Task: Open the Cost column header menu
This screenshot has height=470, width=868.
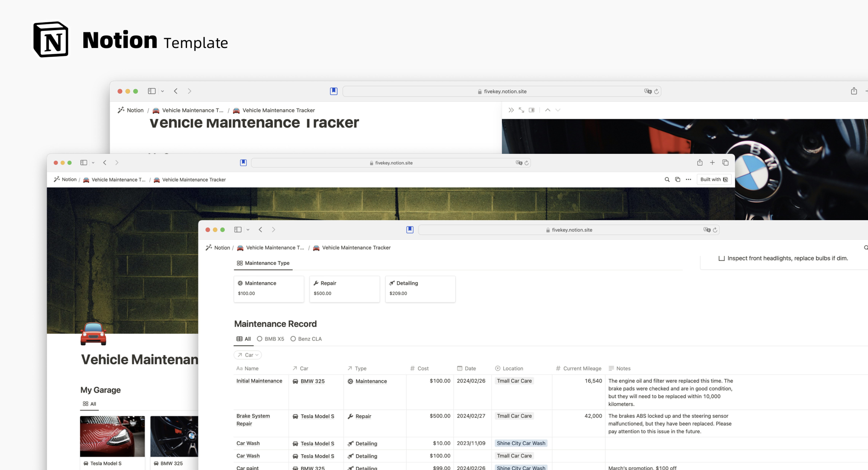Action: point(419,368)
